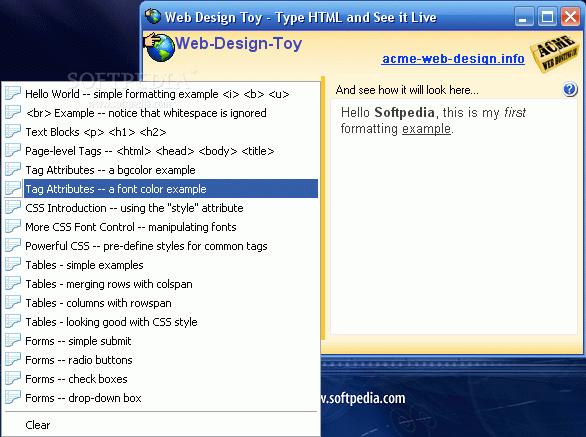Select Page-level Tags example
The width and height of the screenshot is (586, 437).
[161, 151]
